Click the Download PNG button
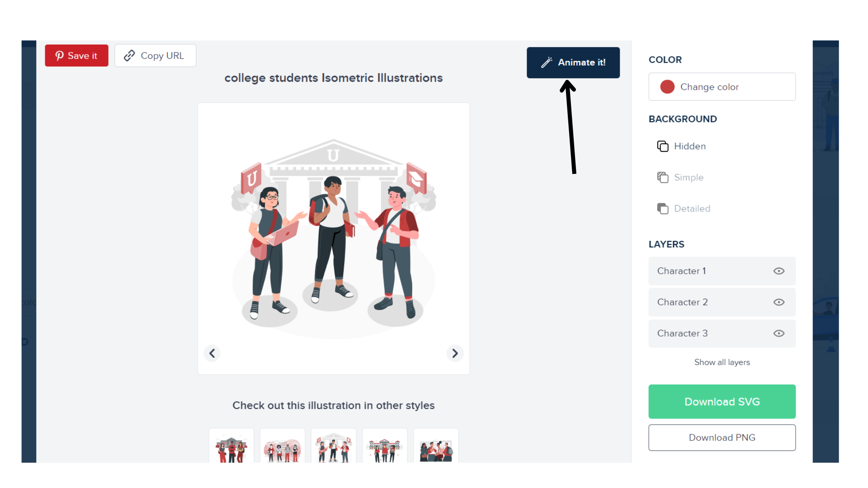Viewport: 868px width, 488px height. pyautogui.click(x=722, y=437)
